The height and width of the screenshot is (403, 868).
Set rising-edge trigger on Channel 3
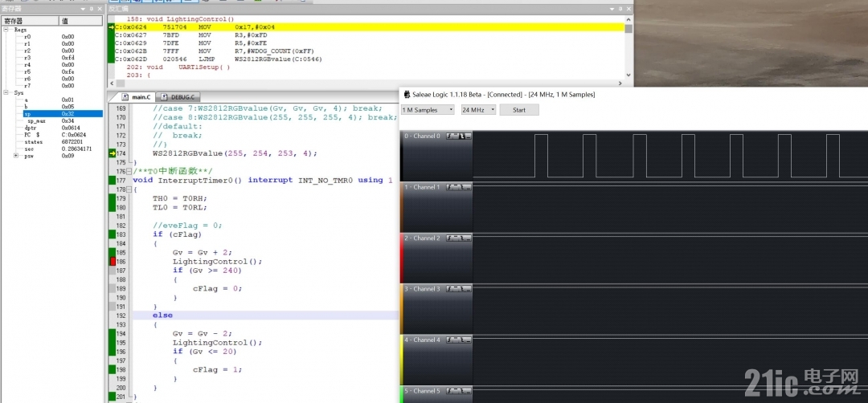(x=449, y=288)
